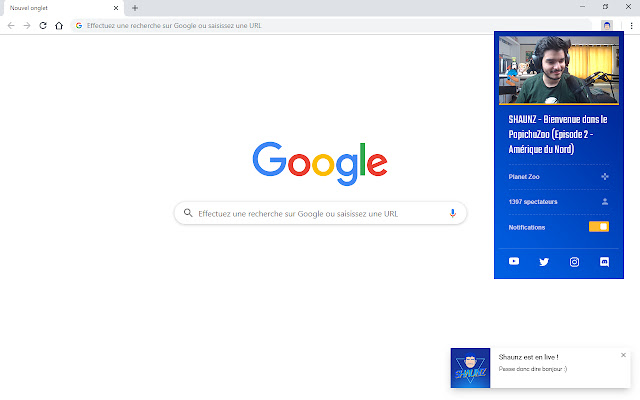Click the Google logo

pyautogui.click(x=320, y=163)
